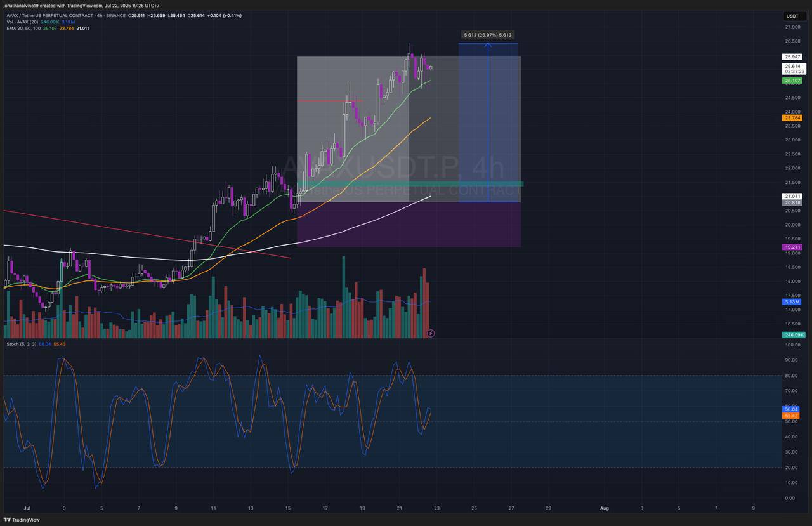Click the Jul label on the time axis
The image size is (812, 526).
27,508
